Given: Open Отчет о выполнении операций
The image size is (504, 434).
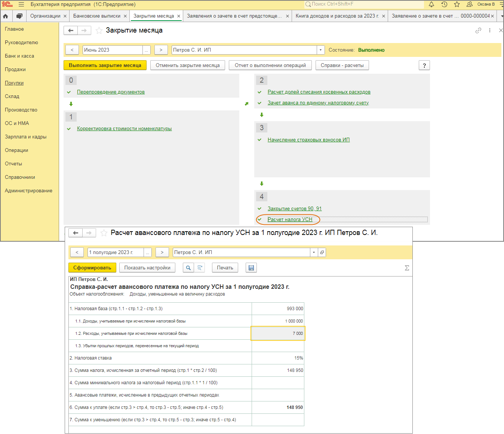Looking at the screenshot, I should (x=270, y=65).
